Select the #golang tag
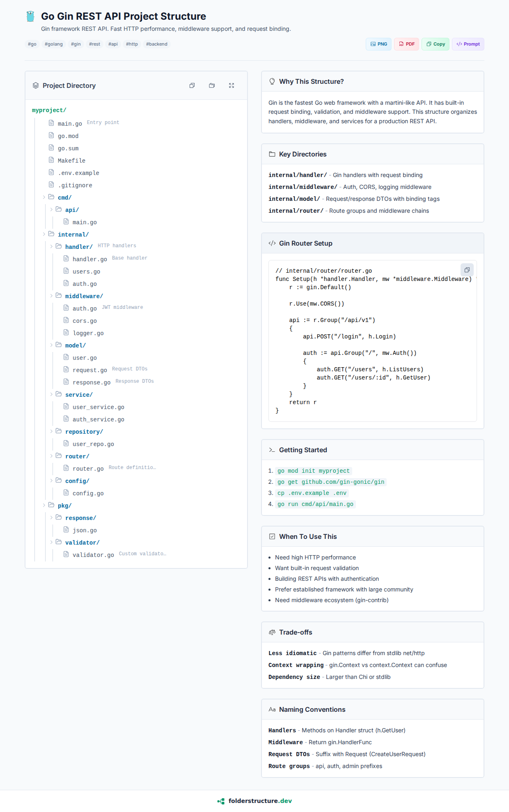 (54, 44)
